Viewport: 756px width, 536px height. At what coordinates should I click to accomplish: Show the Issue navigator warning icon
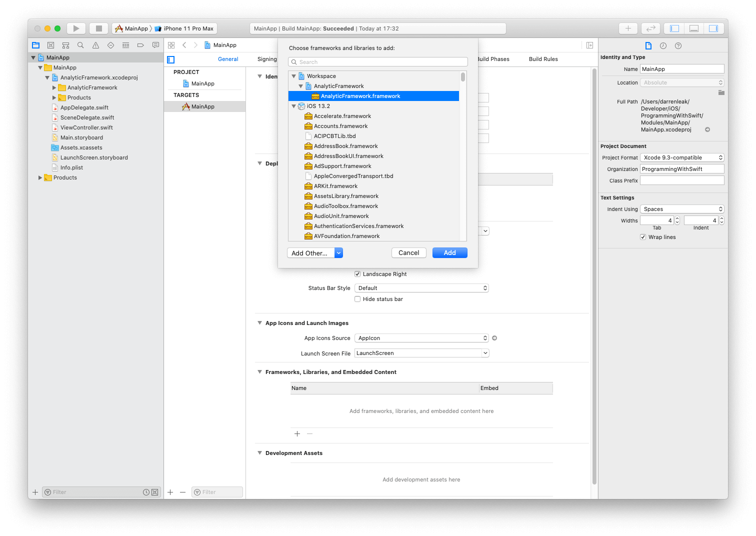click(x=95, y=45)
